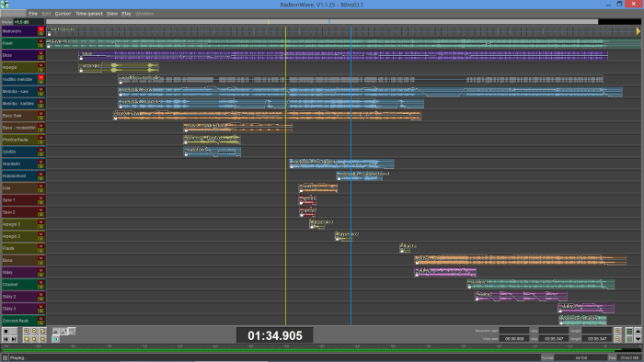Open the Window menu
Image resolution: width=644 pixels, height=362 pixels.
pos(144,14)
